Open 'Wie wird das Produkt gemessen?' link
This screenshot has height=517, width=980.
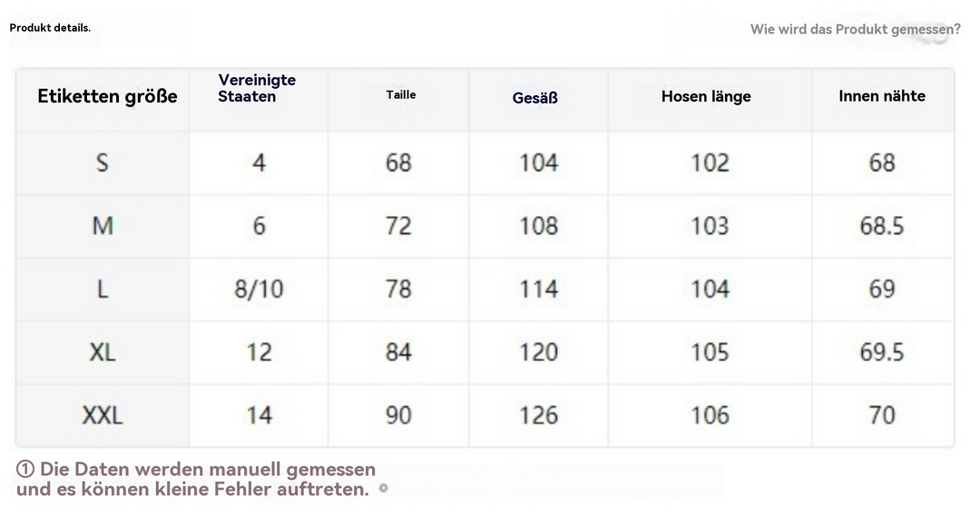pyautogui.click(x=855, y=29)
